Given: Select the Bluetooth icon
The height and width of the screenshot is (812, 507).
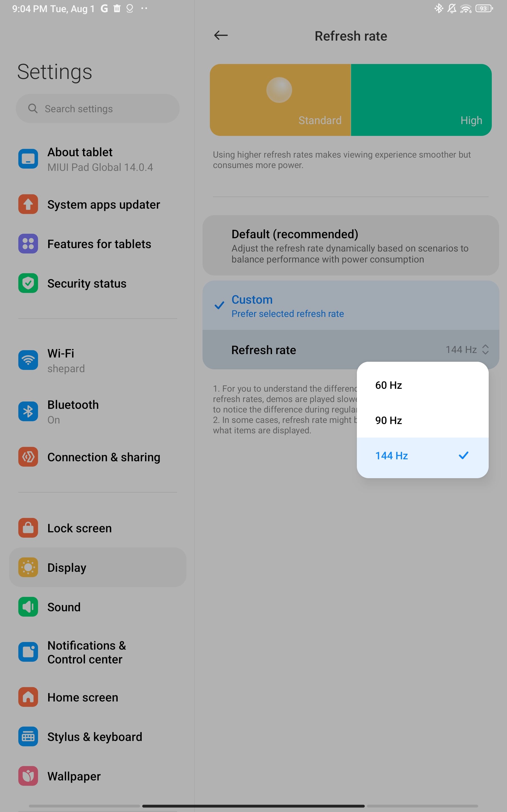Looking at the screenshot, I should click(28, 412).
